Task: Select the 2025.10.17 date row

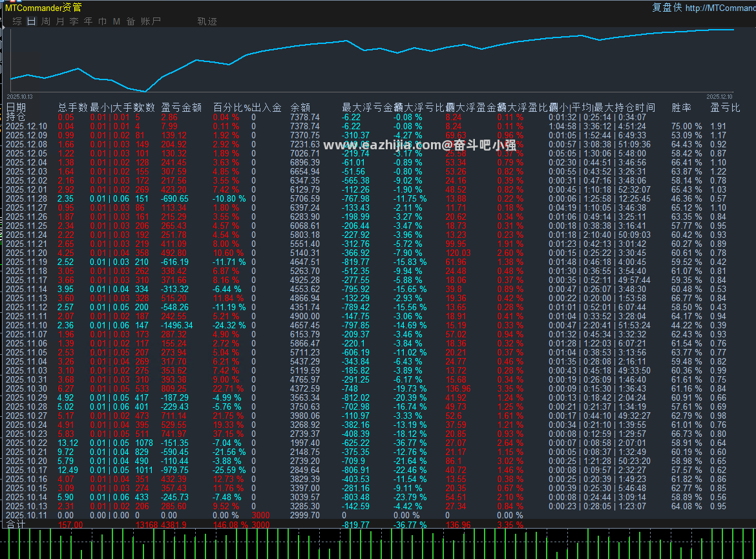Action: pyautogui.click(x=26, y=470)
